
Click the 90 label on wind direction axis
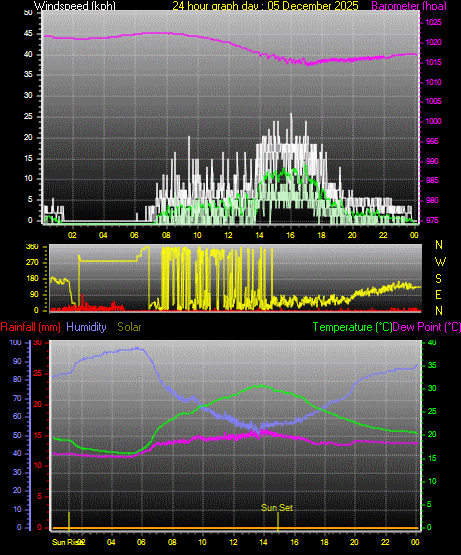[34, 295]
